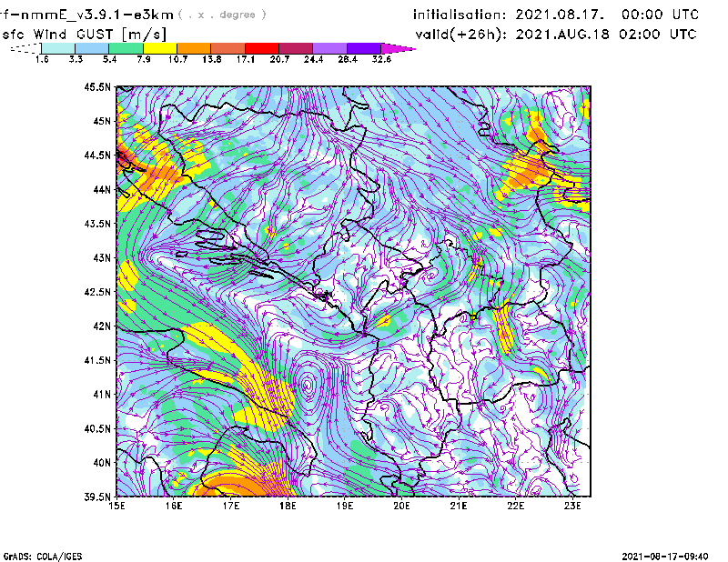Click the salmon 13.8–17.1 legend swatch

point(228,48)
